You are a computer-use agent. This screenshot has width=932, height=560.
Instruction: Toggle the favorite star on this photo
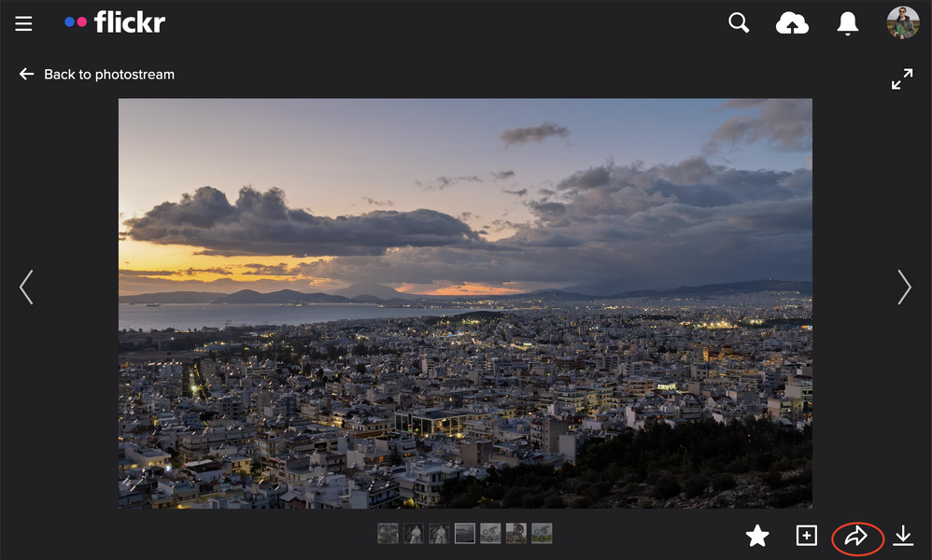pos(757,536)
